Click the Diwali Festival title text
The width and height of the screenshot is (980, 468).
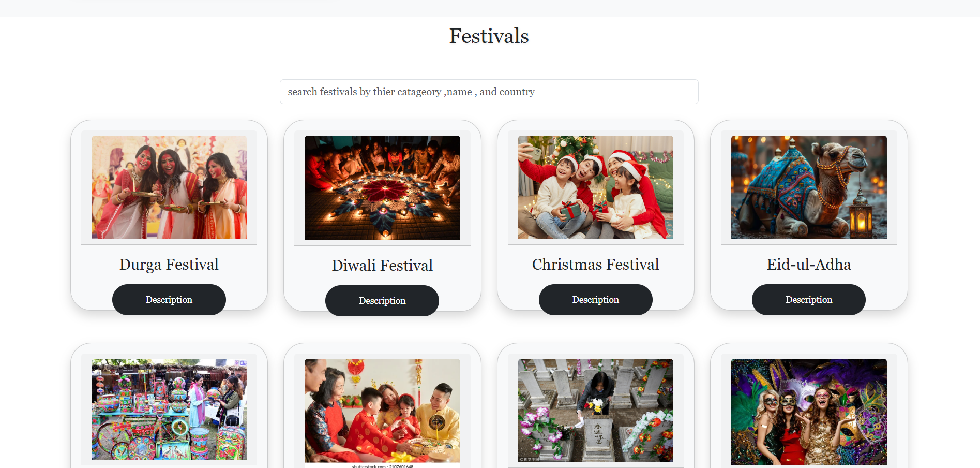tap(382, 266)
